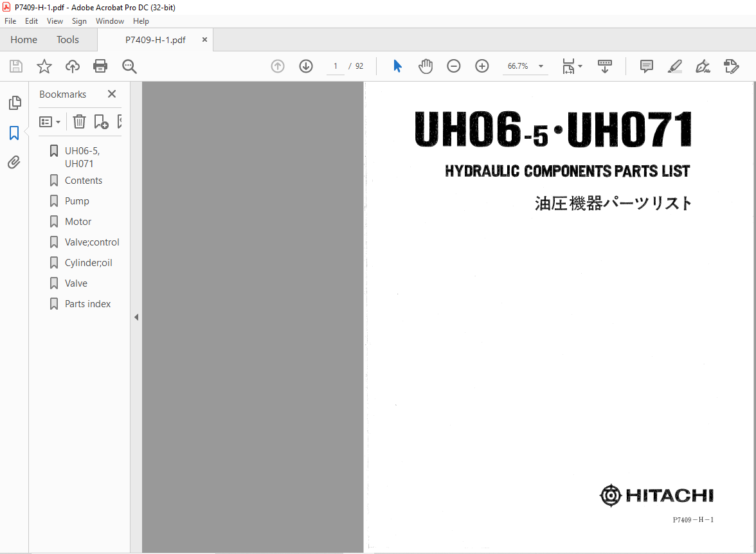Open the Edit menu
This screenshot has width=756, height=554.
click(32, 21)
